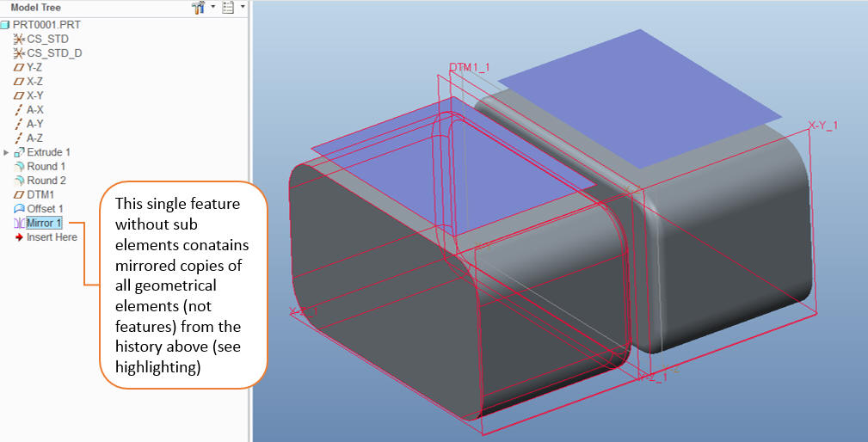
Task: Select PRT0001.PRT root node
Action: pos(46,25)
